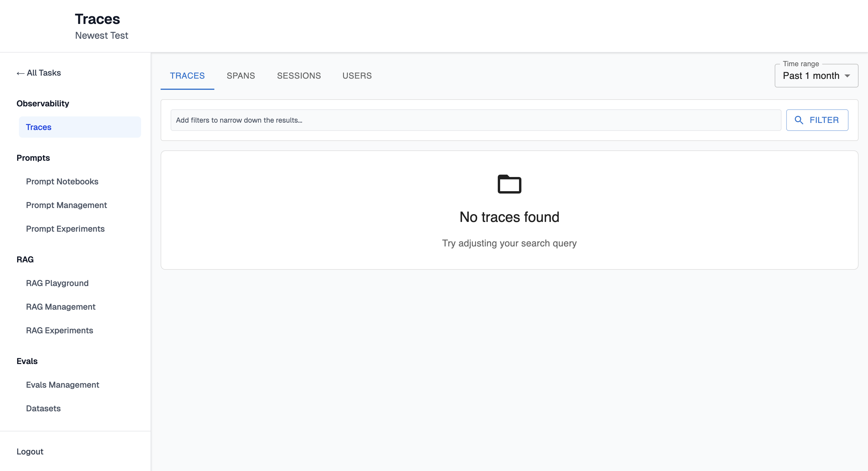Open Prompt Notebooks
This screenshot has height=471, width=868.
tap(62, 181)
